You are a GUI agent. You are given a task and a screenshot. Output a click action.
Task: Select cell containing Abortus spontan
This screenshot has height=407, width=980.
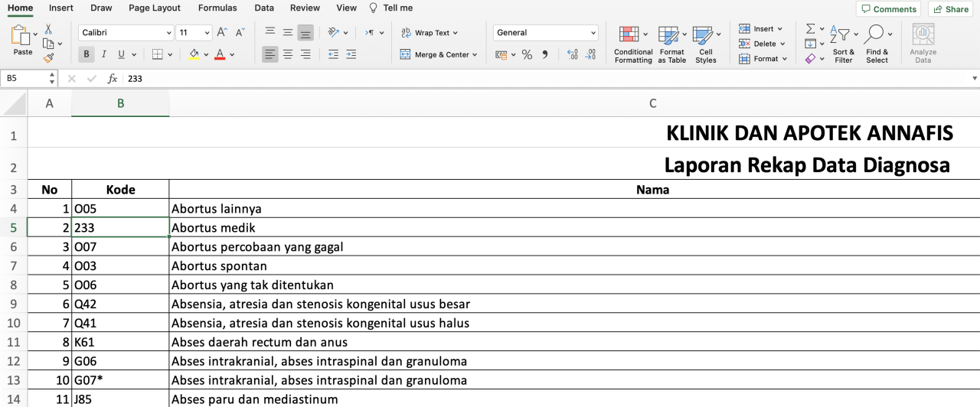(574, 266)
